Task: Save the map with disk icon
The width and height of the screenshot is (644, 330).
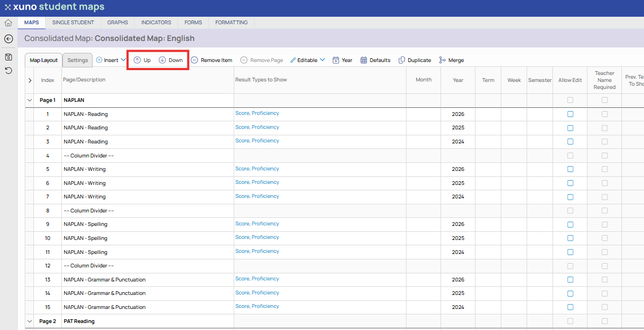Action: [9, 57]
